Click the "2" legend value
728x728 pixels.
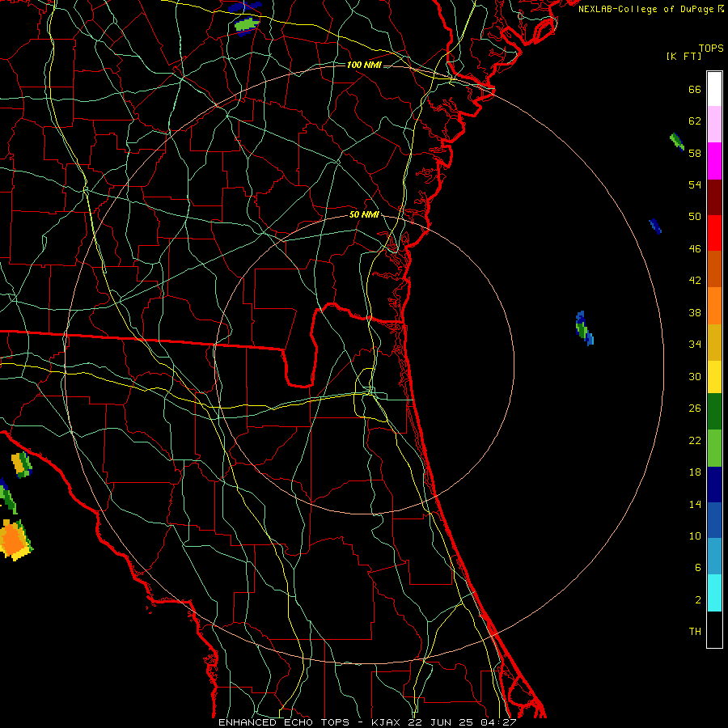pyautogui.click(x=698, y=600)
